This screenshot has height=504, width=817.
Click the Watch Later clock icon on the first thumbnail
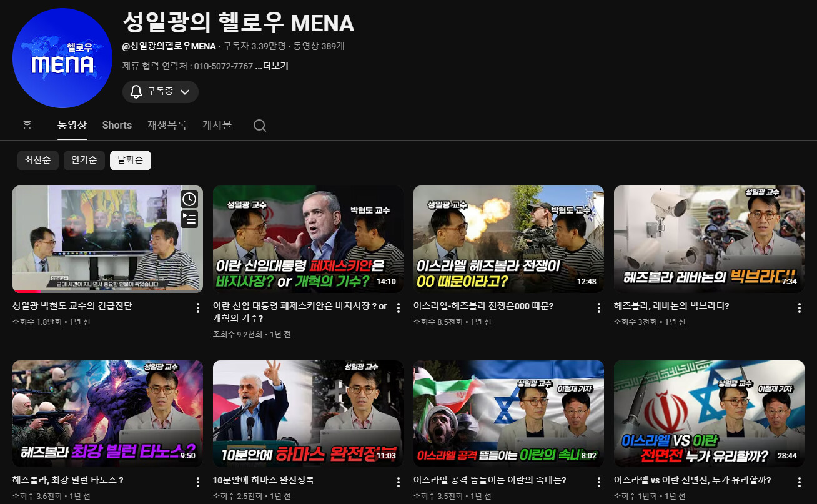pyautogui.click(x=189, y=199)
